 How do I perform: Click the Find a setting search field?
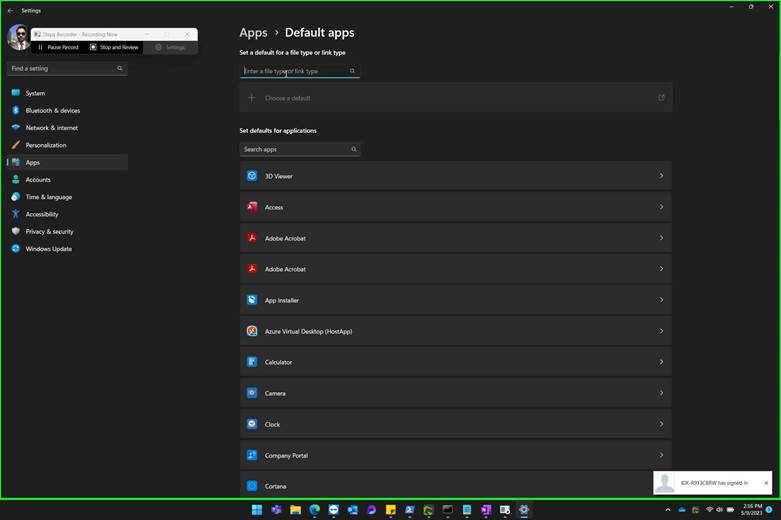[x=67, y=68]
